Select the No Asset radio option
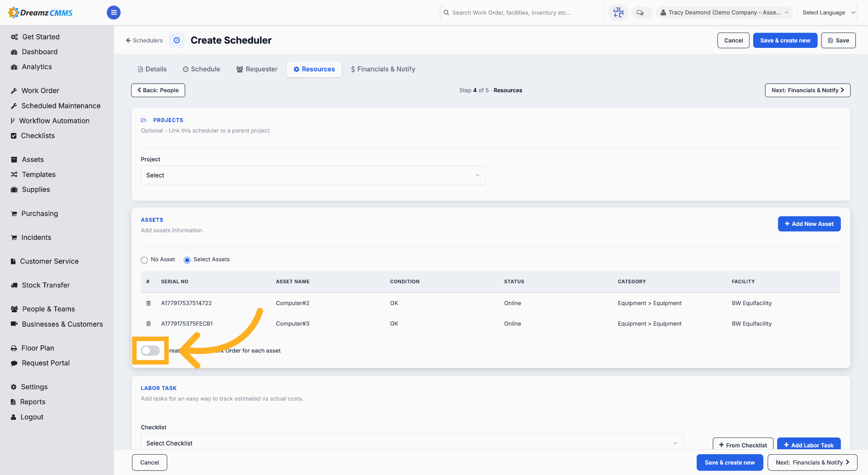This screenshot has height=475, width=868. 144,260
